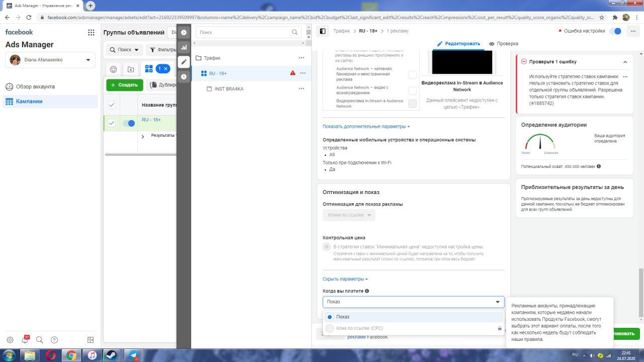Check Audience Network rewarded video checkbox

coord(413,90)
